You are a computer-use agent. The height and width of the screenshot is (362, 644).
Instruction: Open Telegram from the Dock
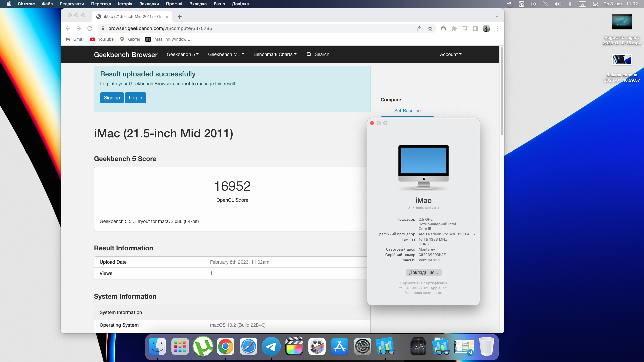pyautogui.click(x=271, y=347)
